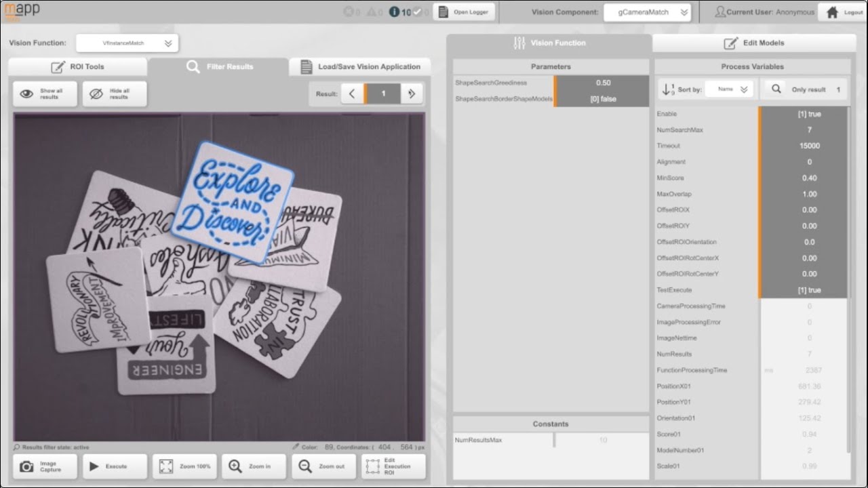Click the ImageProcessingError row label
Image resolution: width=868 pixels, height=488 pixels.
pyautogui.click(x=688, y=322)
